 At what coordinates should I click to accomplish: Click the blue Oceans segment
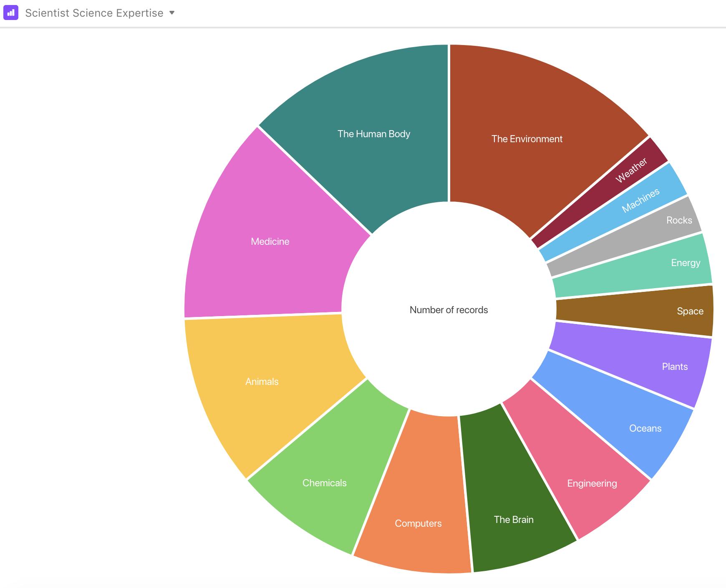(645, 428)
